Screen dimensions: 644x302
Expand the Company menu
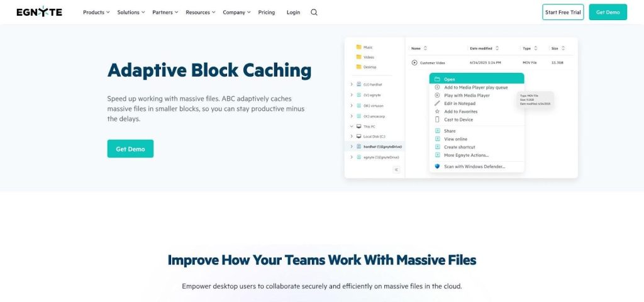click(236, 12)
